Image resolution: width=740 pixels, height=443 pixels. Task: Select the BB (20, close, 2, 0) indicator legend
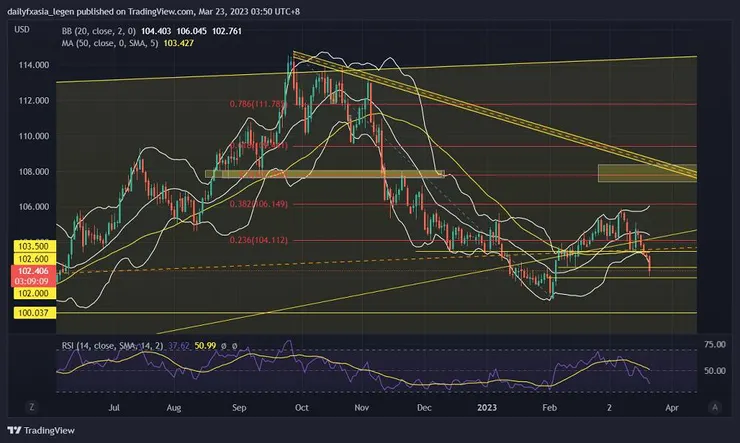99,31
